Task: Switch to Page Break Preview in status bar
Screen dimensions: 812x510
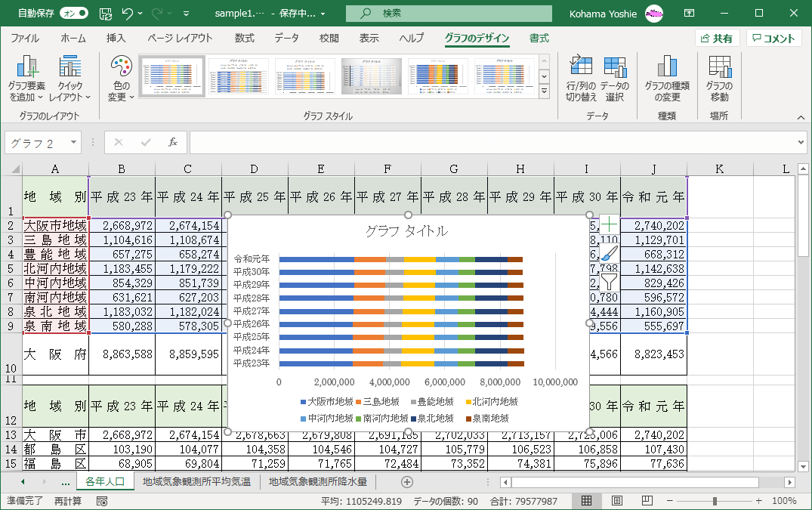Action: pos(647,501)
